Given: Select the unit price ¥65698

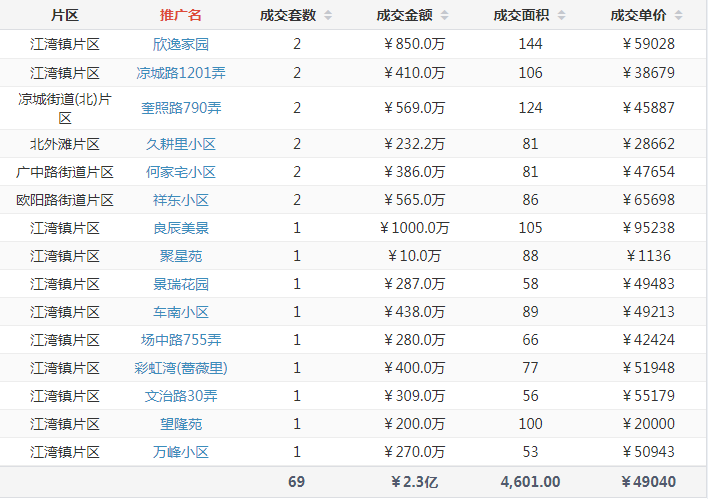Looking at the screenshot, I should (x=648, y=200).
